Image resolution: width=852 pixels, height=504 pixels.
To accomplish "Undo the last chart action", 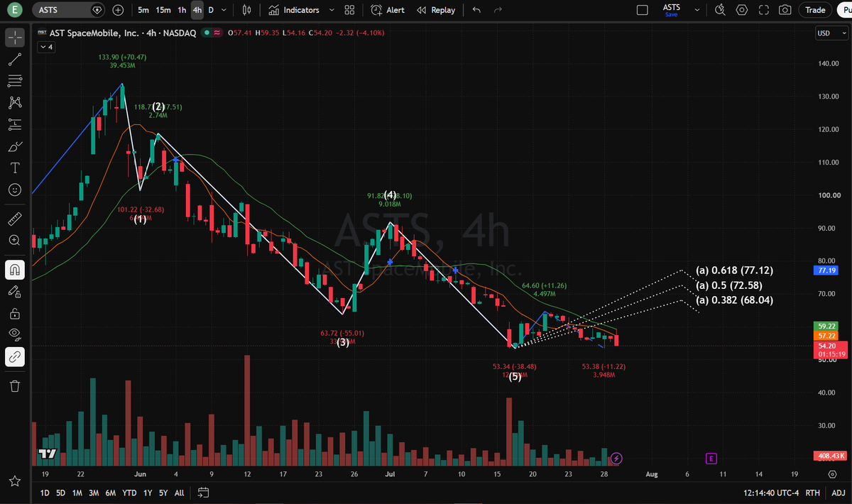I will pos(476,10).
